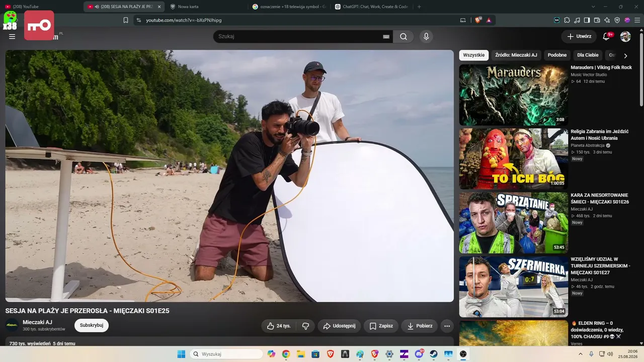644x362 pixels.
Task: Open File Explorer from the taskbar
Action: [x=300, y=354]
